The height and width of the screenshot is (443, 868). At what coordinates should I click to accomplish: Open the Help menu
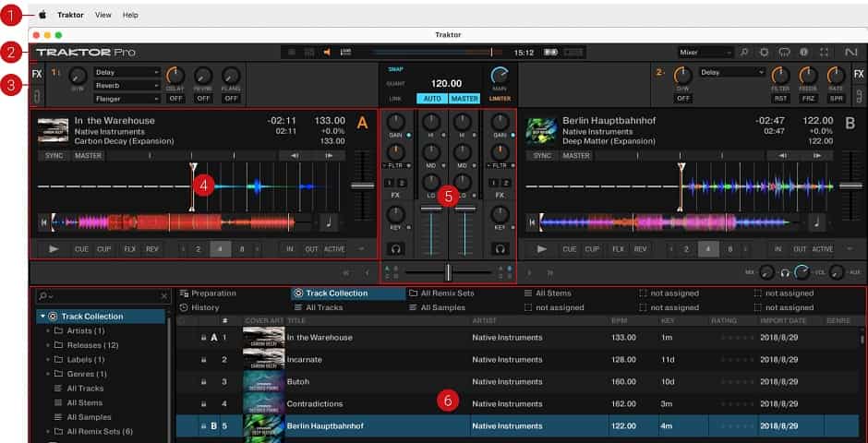130,15
